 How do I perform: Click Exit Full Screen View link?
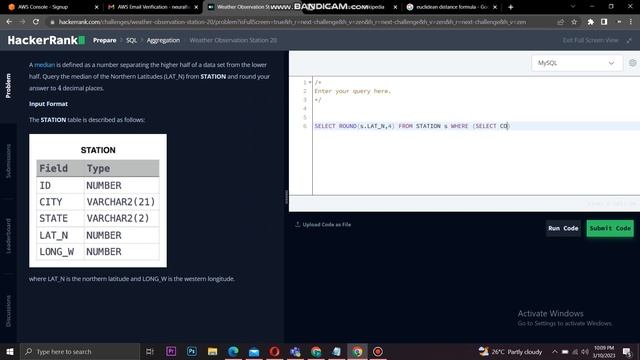pyautogui.click(x=590, y=40)
